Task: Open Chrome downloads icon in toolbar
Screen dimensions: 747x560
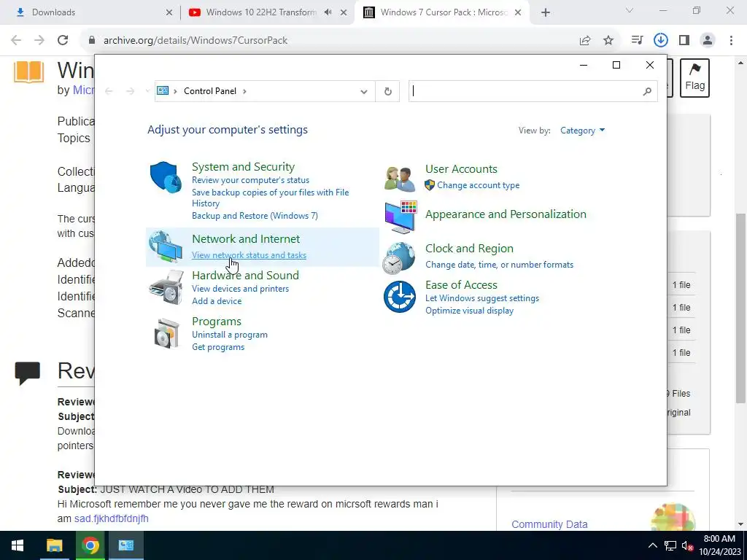Action: coord(661,41)
